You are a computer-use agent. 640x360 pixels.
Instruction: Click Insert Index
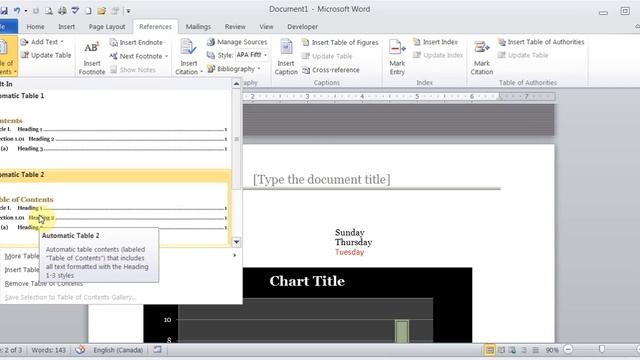[x=435, y=42]
